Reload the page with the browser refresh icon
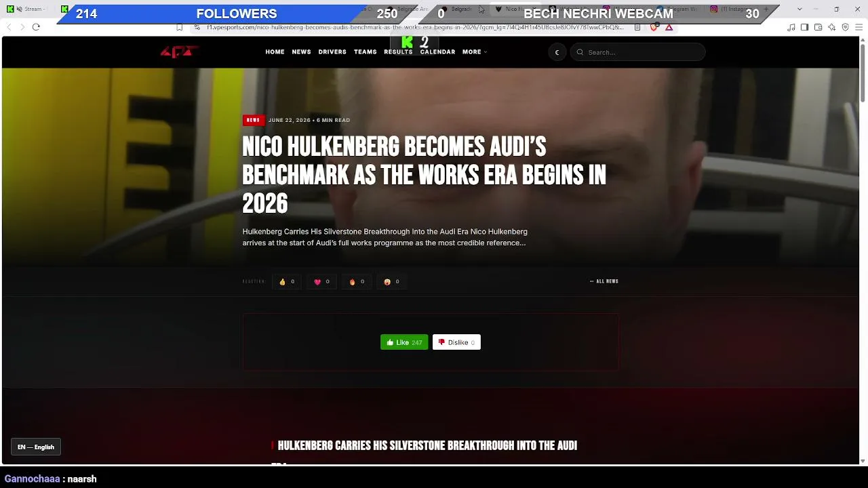This screenshot has width=868, height=488. (36, 27)
